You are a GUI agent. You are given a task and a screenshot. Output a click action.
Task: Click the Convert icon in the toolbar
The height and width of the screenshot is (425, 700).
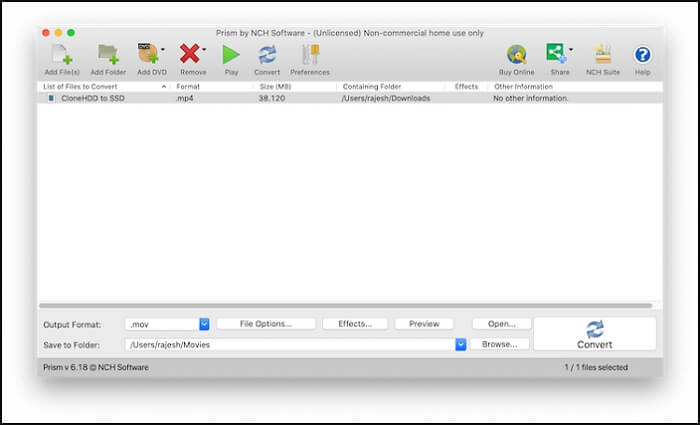click(x=267, y=55)
